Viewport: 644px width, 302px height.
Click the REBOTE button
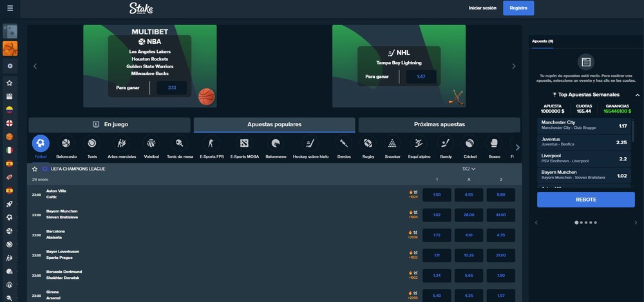[585, 200]
